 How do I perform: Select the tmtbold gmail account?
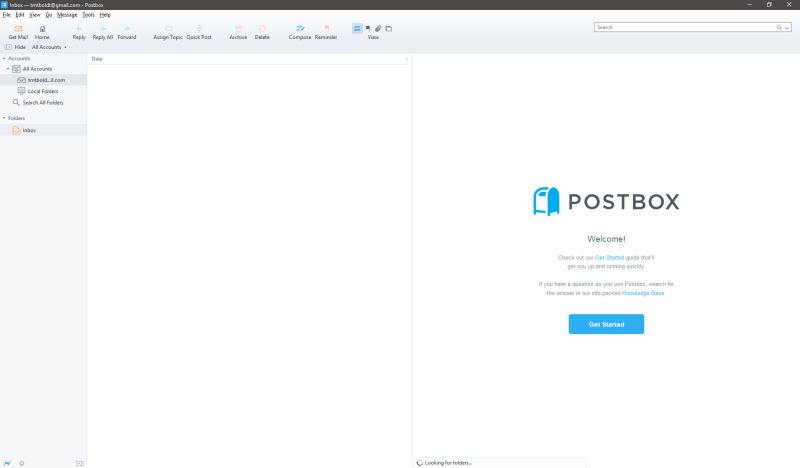[x=46, y=80]
